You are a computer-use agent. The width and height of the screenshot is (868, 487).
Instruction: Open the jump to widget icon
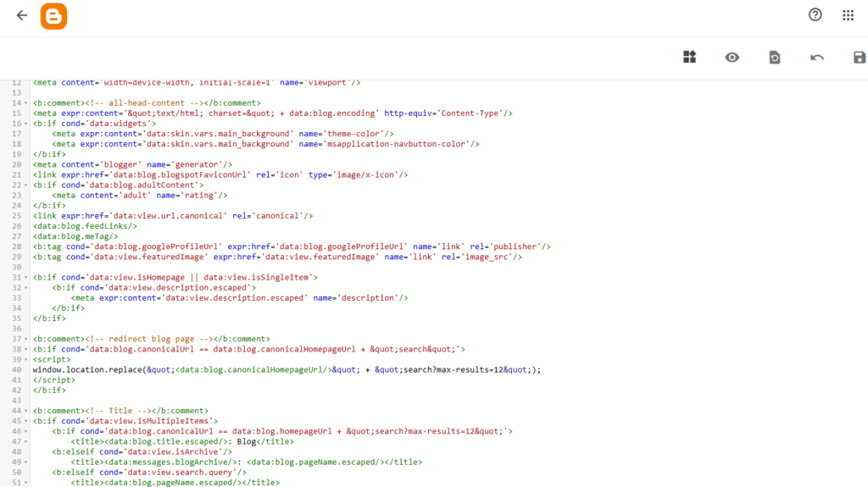690,57
